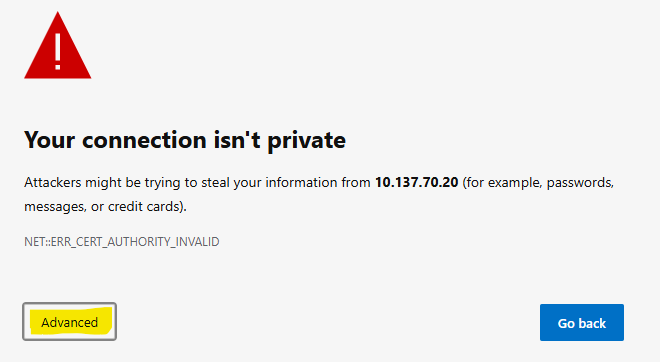
Task: Click the word "Your" starting the heading
Action: click(50, 140)
